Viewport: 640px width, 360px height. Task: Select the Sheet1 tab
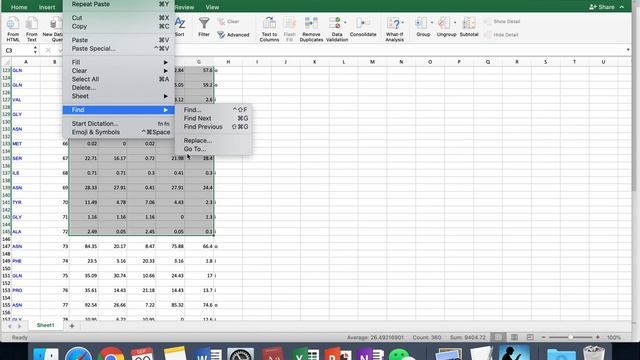(45, 325)
